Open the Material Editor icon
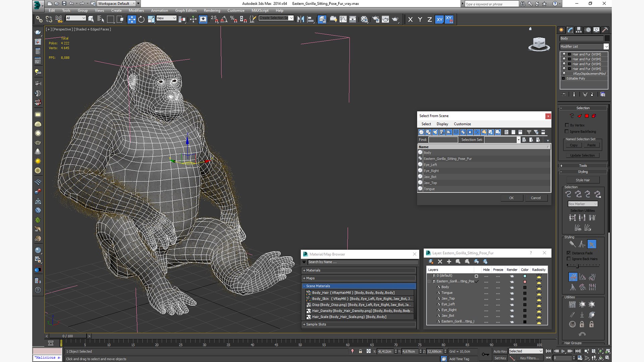 coord(364,19)
